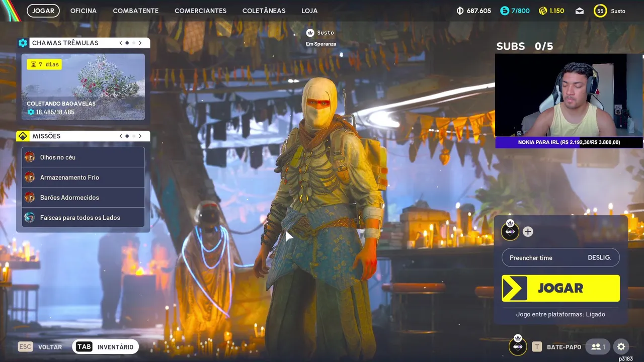This screenshot has width=644, height=362.
Task: Add a squad member with plus button
Action: point(528,232)
